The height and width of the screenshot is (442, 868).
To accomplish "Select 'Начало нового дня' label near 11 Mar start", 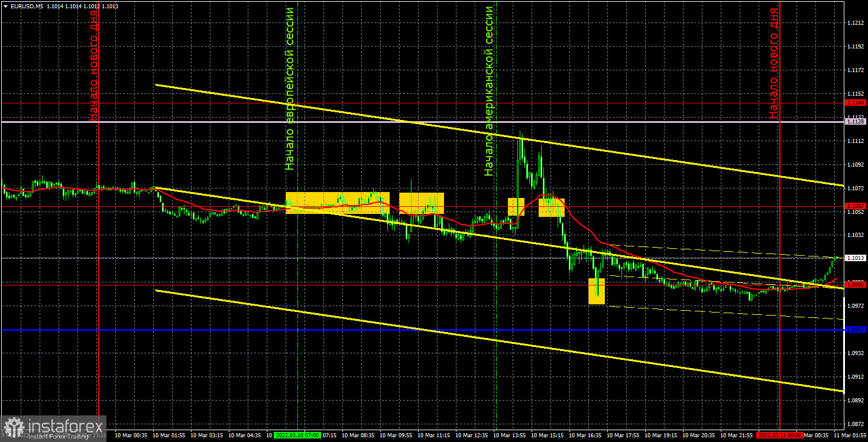I will point(774,63).
